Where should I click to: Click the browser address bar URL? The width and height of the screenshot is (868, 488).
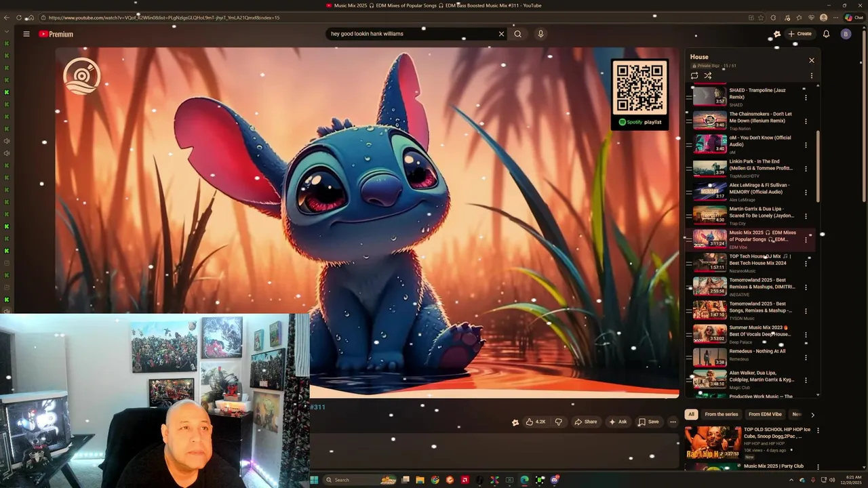point(164,18)
